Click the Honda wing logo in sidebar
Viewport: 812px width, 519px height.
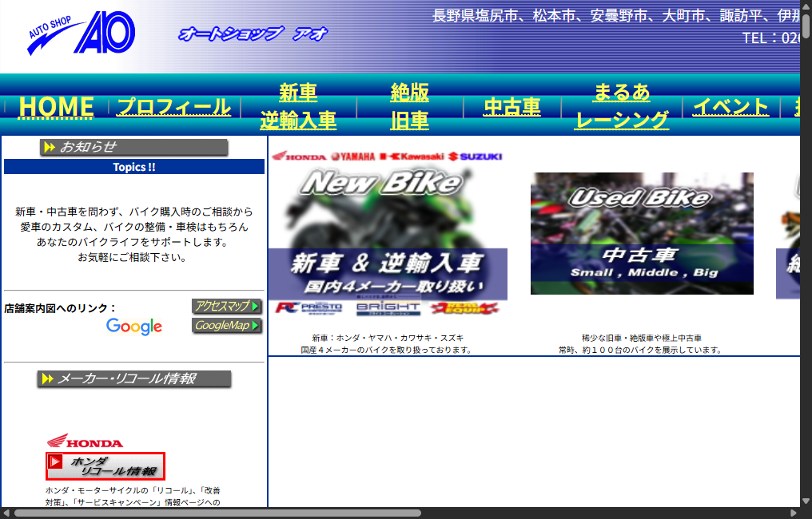85,441
